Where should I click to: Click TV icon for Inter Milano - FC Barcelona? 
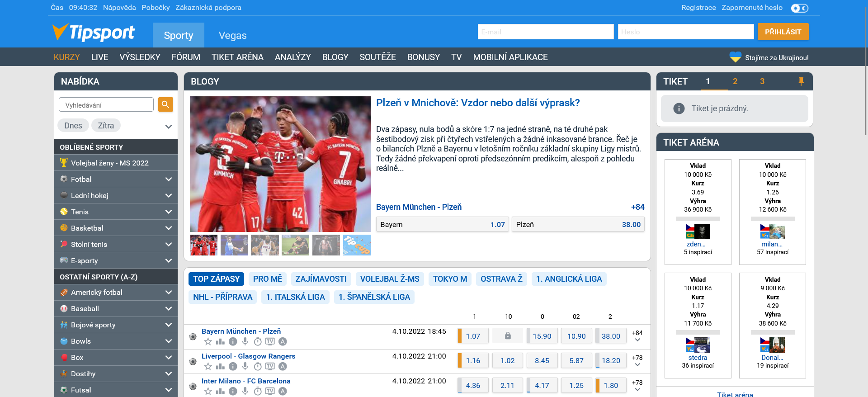(x=270, y=391)
